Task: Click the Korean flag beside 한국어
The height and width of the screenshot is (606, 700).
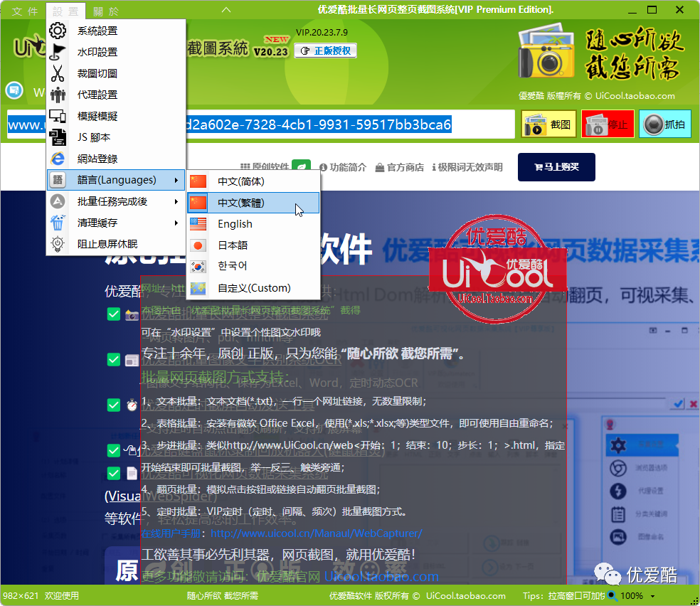Action: (x=198, y=267)
